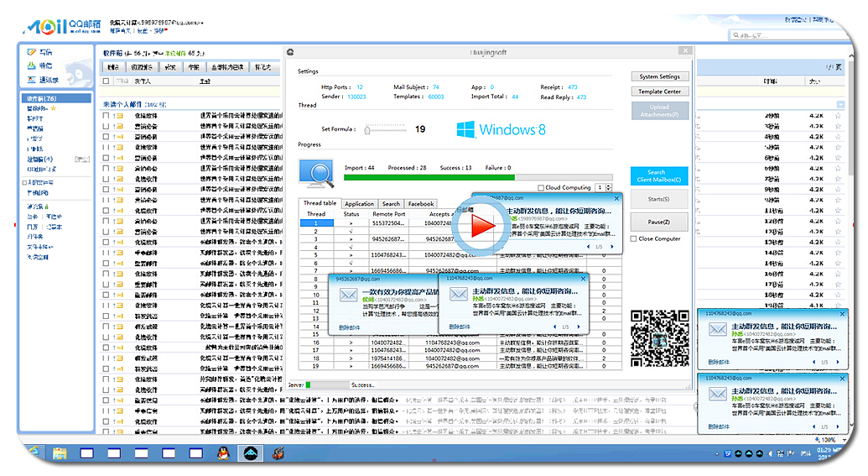Open the Search tab
Image resolution: width=868 pixels, height=476 pixels.
click(391, 204)
